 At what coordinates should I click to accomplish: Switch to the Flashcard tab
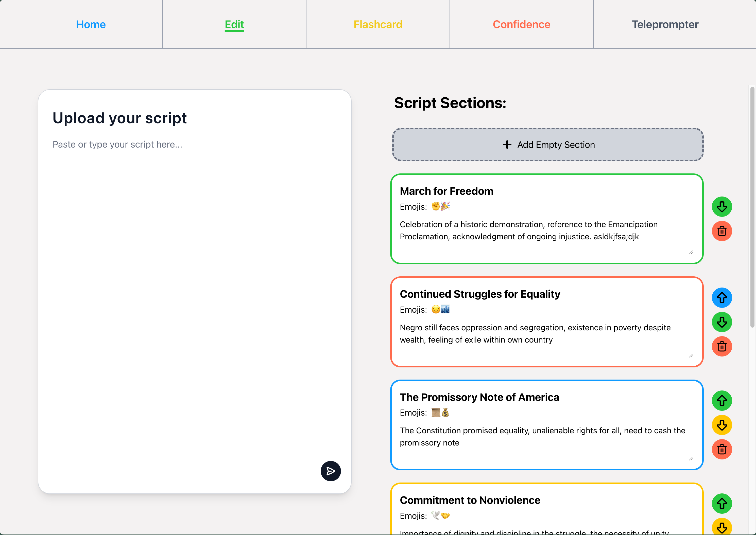(x=378, y=24)
